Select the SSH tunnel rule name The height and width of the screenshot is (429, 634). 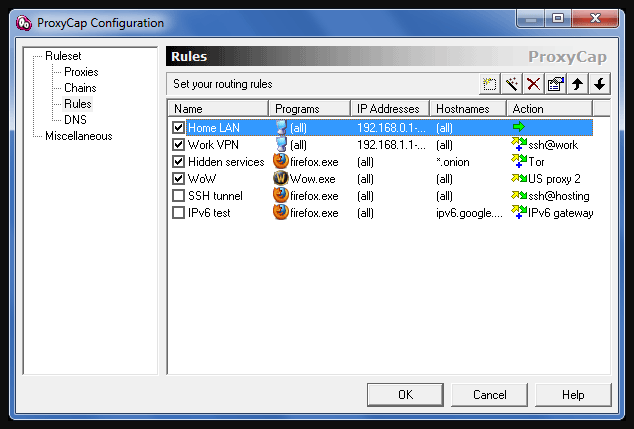click(x=215, y=196)
